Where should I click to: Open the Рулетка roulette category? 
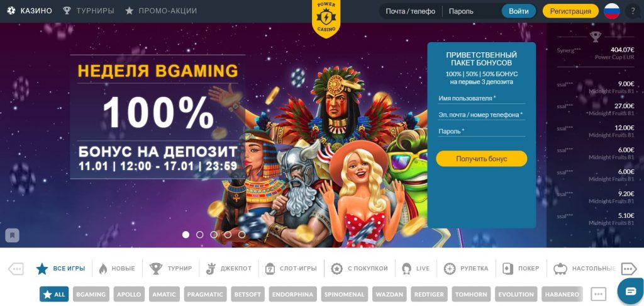tap(466, 269)
